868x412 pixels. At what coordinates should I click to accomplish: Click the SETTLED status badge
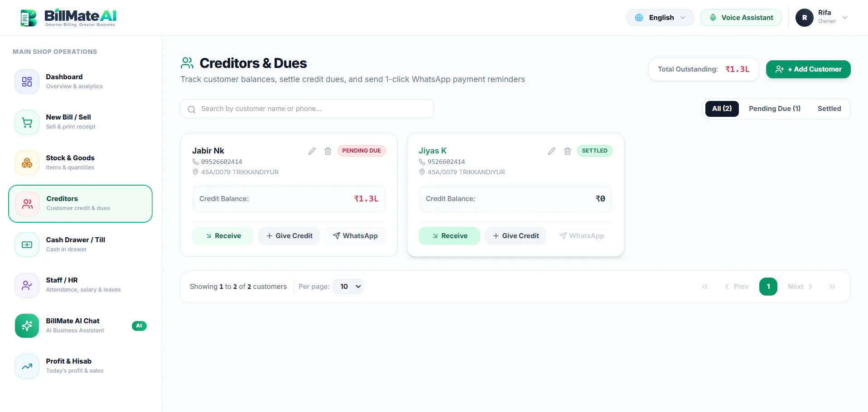pyautogui.click(x=595, y=151)
